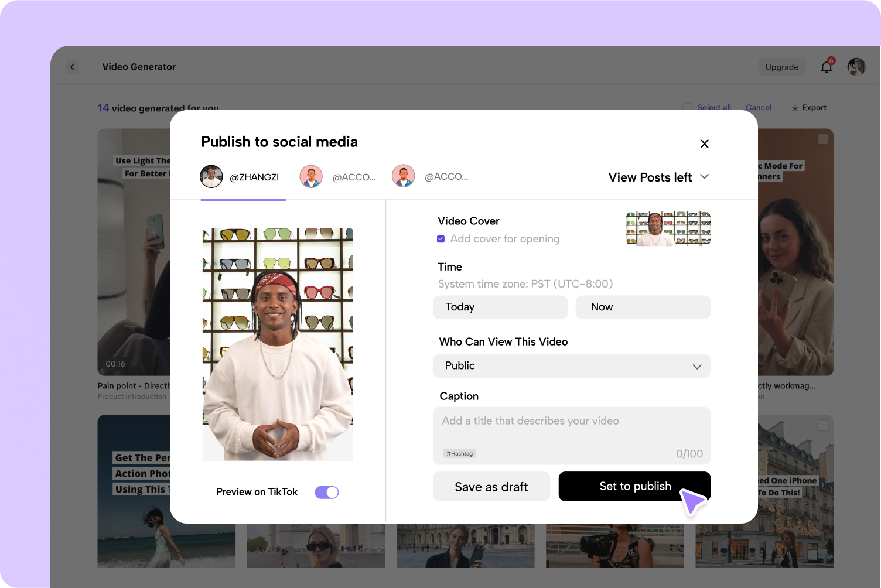Click Save as draft

(x=491, y=487)
